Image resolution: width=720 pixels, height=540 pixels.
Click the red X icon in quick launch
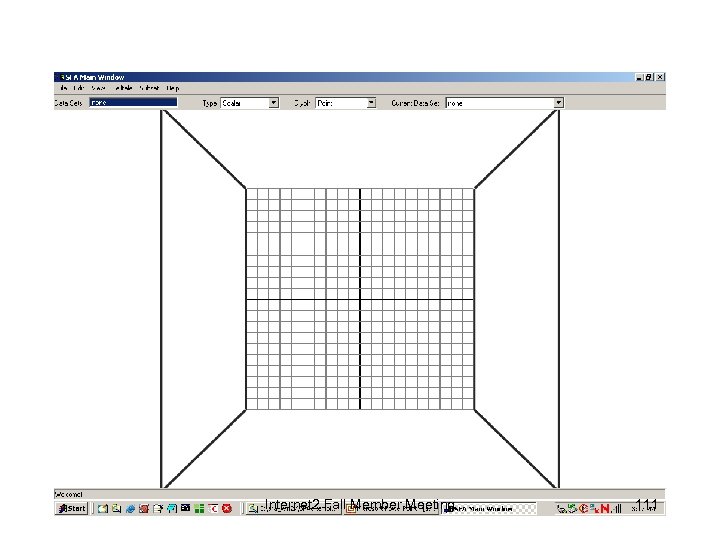(x=227, y=508)
